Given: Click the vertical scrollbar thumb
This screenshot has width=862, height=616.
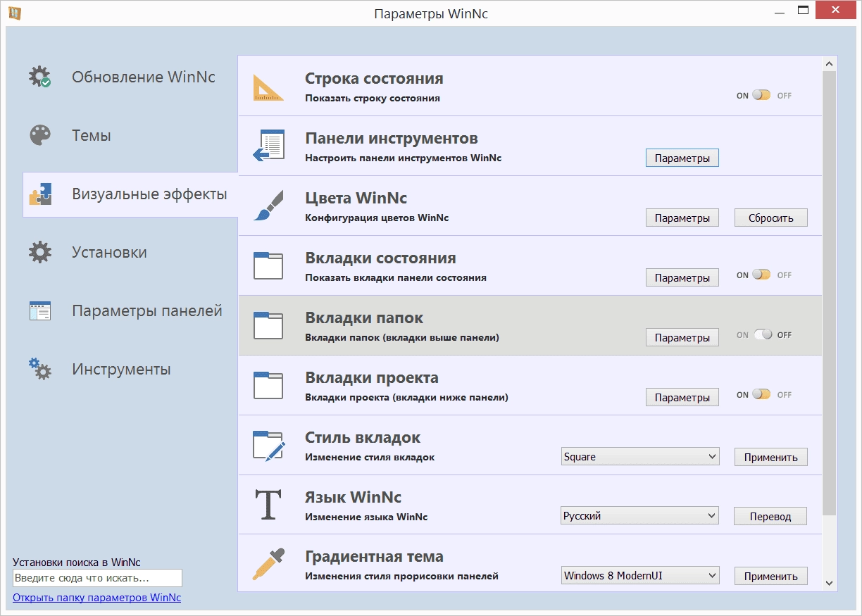Looking at the screenshot, I should (x=829, y=293).
